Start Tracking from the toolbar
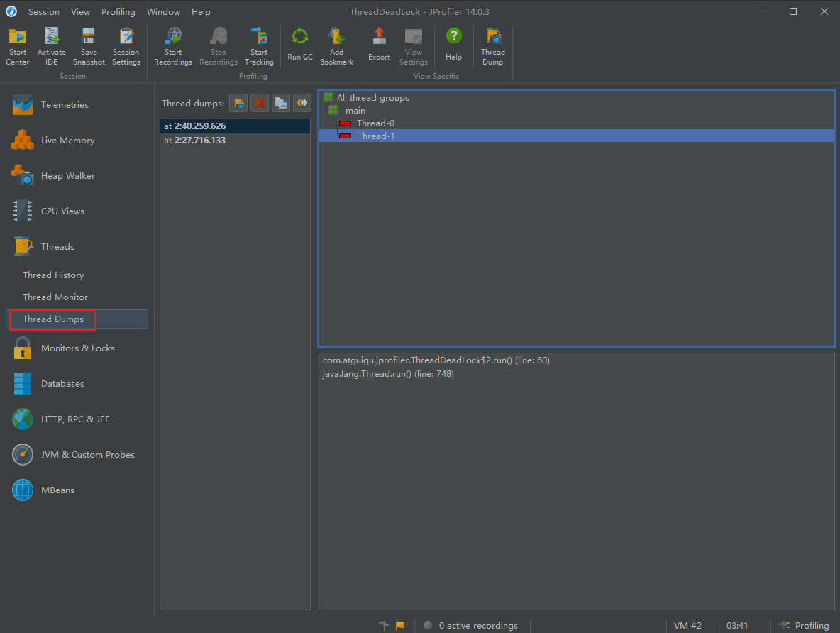The height and width of the screenshot is (633, 840). (x=259, y=47)
